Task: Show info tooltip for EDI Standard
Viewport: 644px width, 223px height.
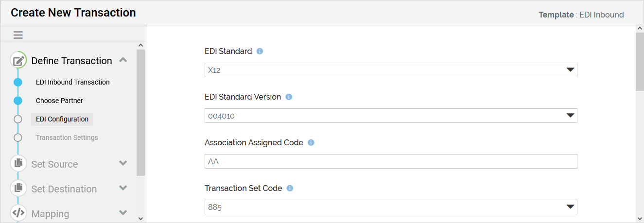Action: tap(260, 51)
